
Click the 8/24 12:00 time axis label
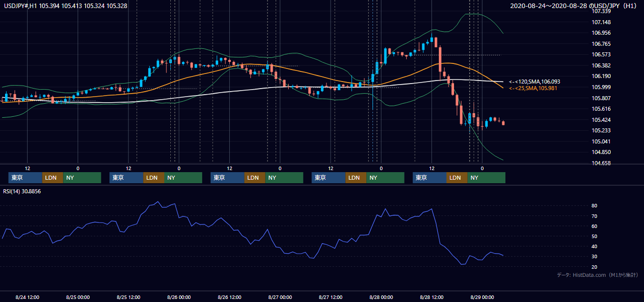click(27, 297)
